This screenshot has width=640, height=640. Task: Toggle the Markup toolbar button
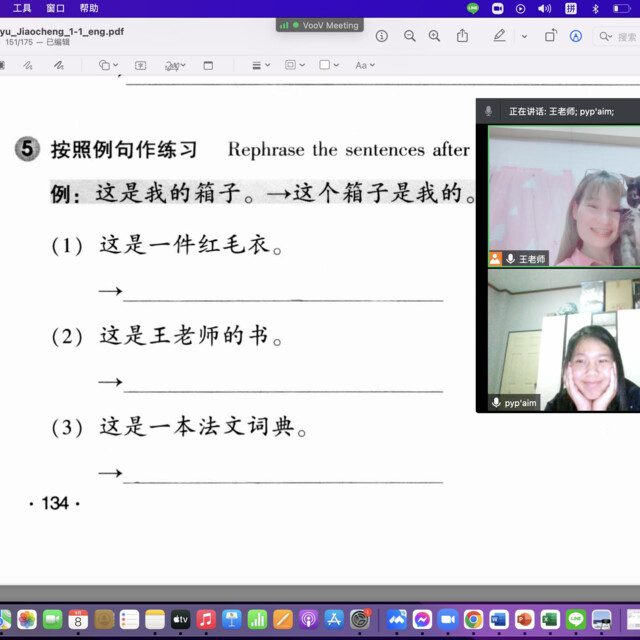point(576,36)
